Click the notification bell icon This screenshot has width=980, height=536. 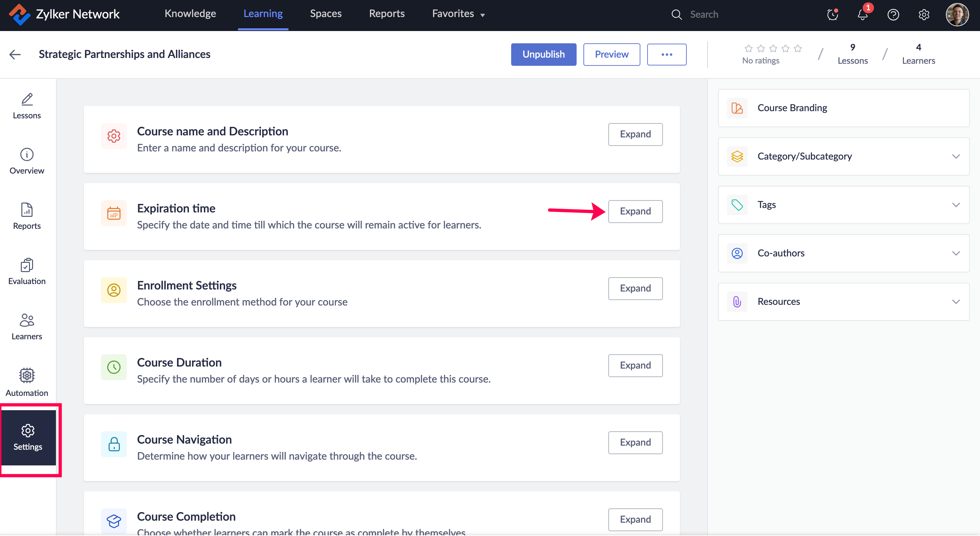862,14
